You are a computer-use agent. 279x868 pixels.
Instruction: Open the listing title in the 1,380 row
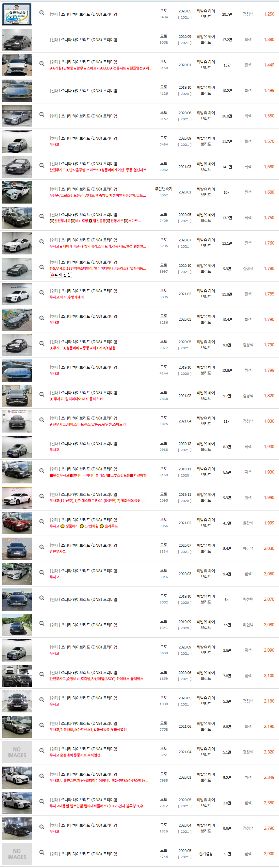(83, 40)
